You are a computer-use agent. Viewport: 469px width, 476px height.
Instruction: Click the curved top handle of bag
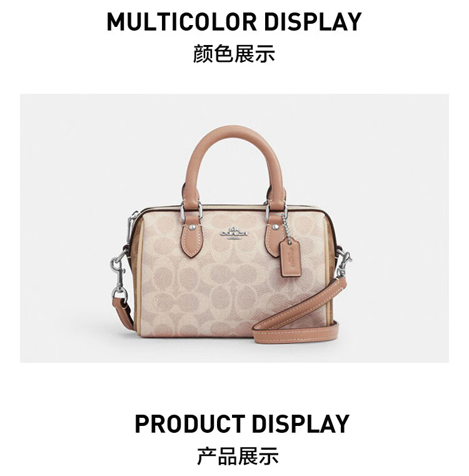pyautogui.click(x=234, y=164)
